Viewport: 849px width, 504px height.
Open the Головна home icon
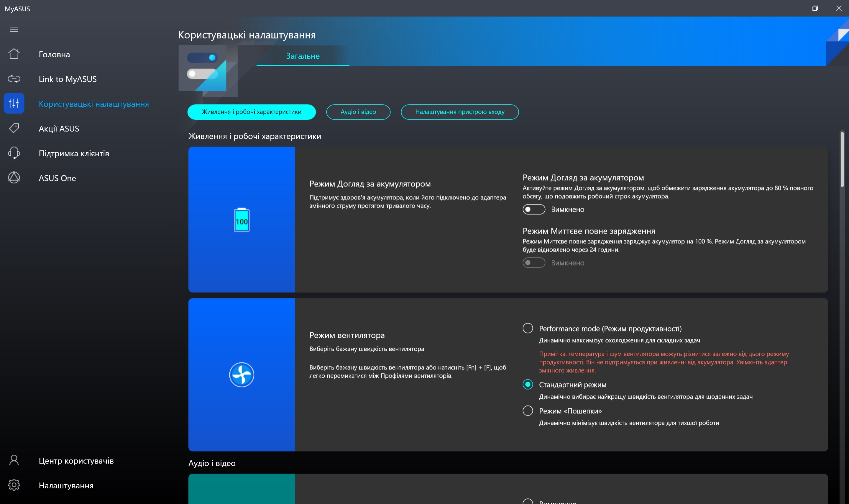[x=14, y=54]
